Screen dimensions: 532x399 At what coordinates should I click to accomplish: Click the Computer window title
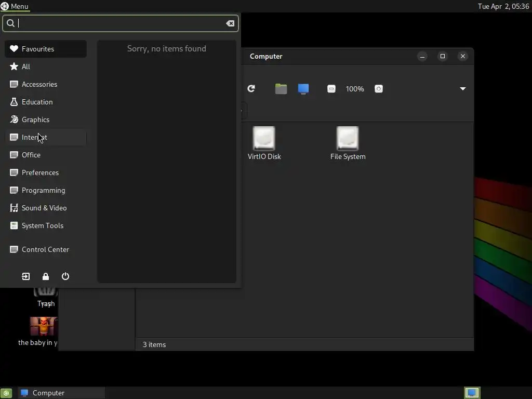[266, 56]
